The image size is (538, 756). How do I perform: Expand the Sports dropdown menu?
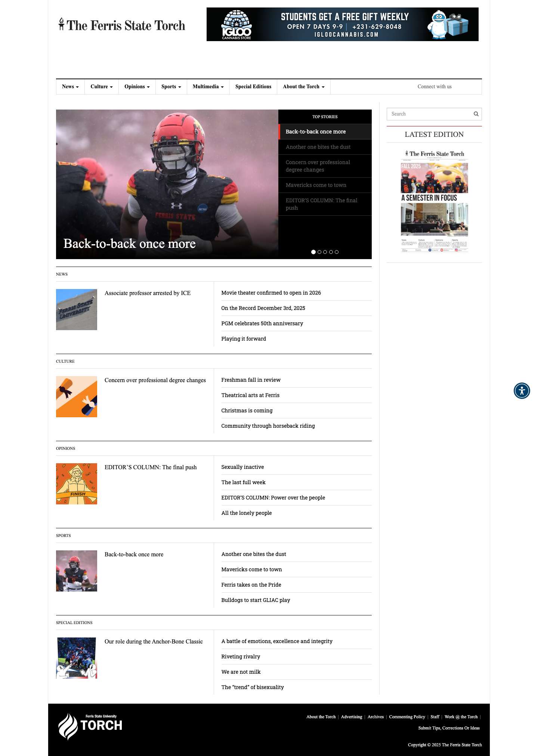171,87
